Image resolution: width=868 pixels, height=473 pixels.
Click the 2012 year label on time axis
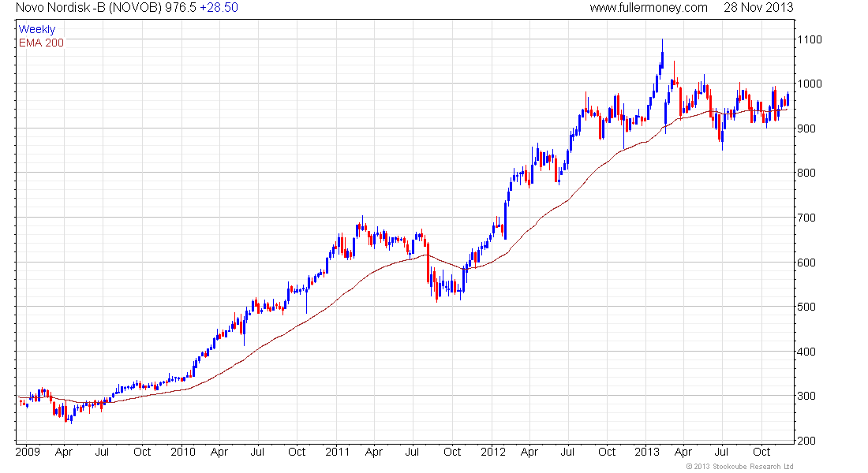tap(492, 452)
